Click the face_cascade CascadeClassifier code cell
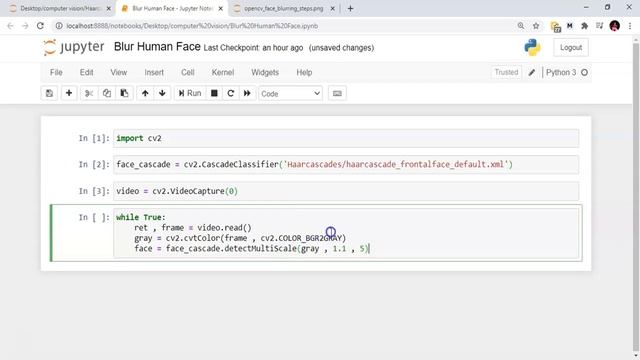 click(x=346, y=164)
